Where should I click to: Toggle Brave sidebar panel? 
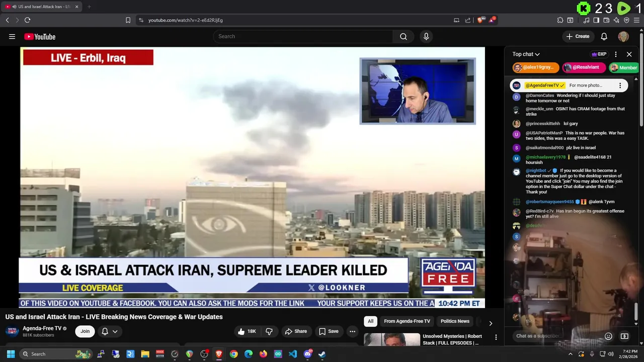point(596,20)
